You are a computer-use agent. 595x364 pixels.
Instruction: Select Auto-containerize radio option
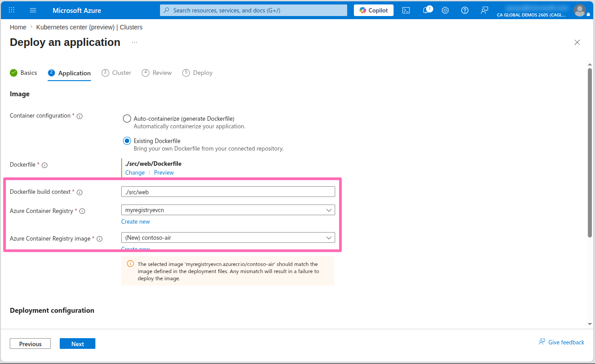(x=127, y=119)
